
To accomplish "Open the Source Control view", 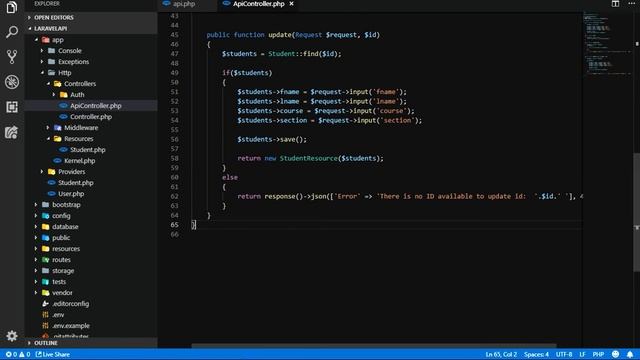I will [11, 57].
